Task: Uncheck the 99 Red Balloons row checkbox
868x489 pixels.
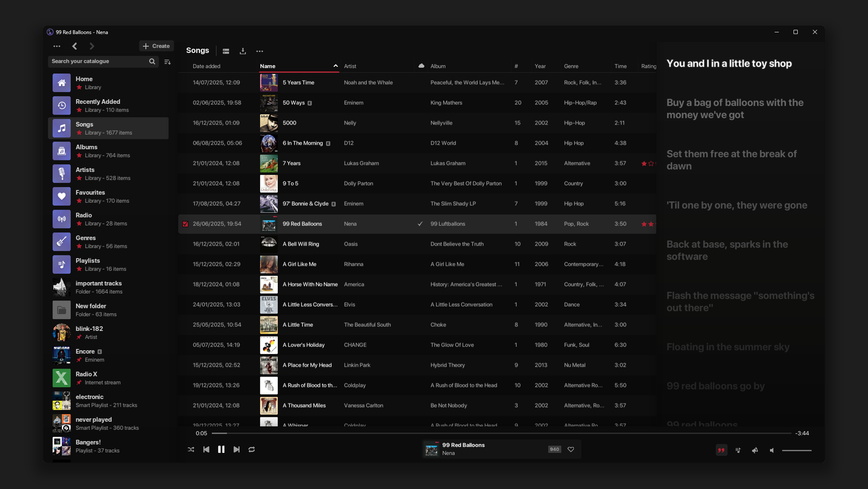Action: 185,224
